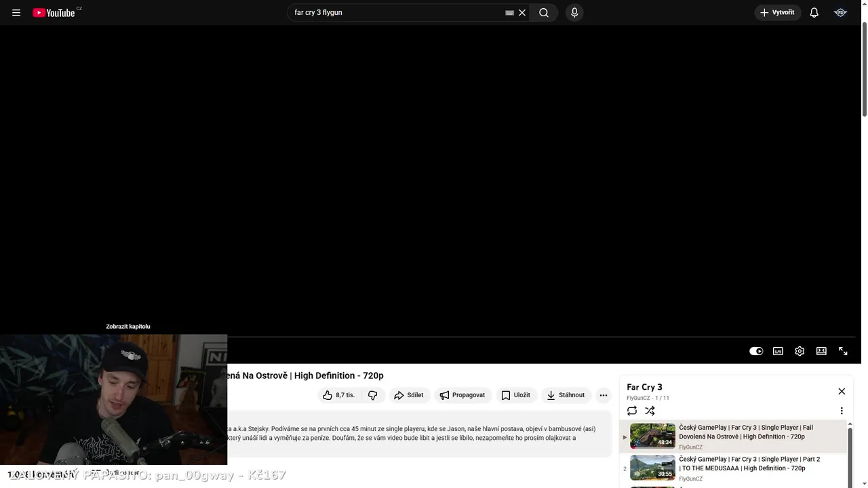Open the account avatar menu
The width and height of the screenshot is (868, 488).
pos(840,13)
